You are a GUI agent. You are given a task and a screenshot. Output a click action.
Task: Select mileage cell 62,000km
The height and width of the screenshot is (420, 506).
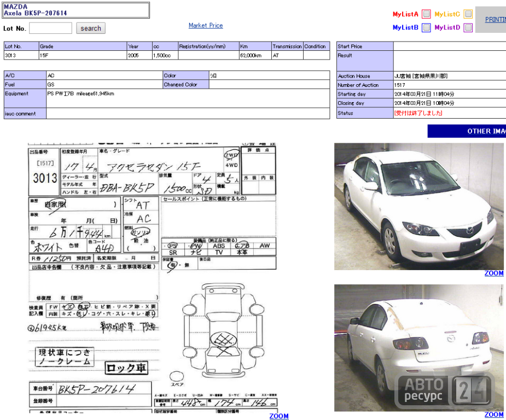tap(255, 55)
